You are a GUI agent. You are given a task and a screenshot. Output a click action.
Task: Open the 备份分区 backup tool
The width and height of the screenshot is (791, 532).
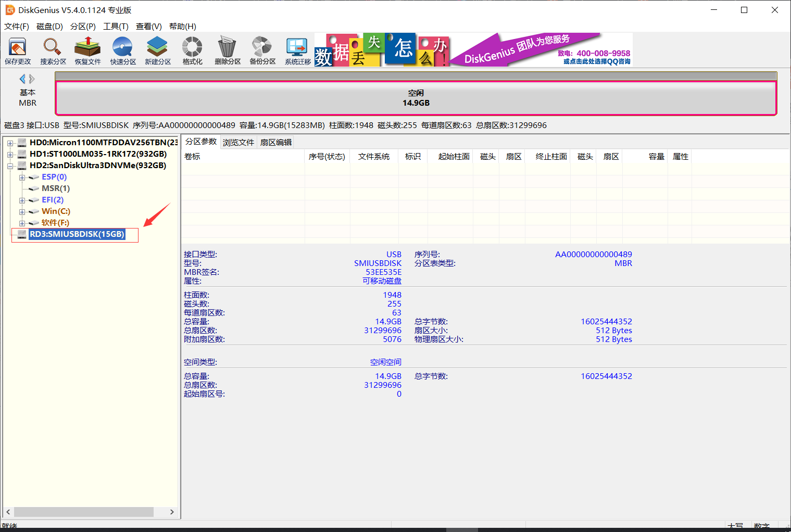tap(262, 50)
